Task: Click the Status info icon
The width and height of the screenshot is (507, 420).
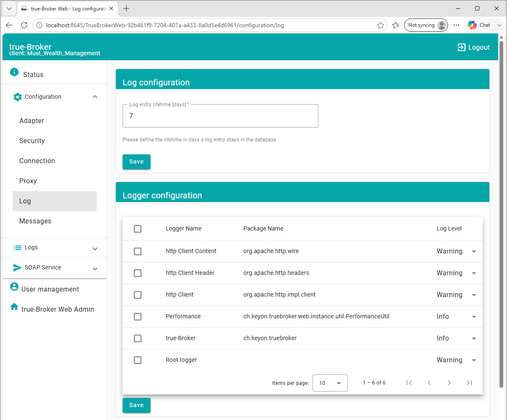Action: pos(14,72)
